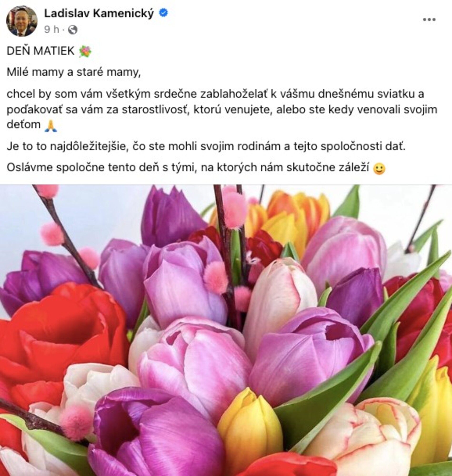This screenshot has width=452, height=476.
Task: Click the greeting line Milé mamy a staré mamy
Action: click(74, 72)
